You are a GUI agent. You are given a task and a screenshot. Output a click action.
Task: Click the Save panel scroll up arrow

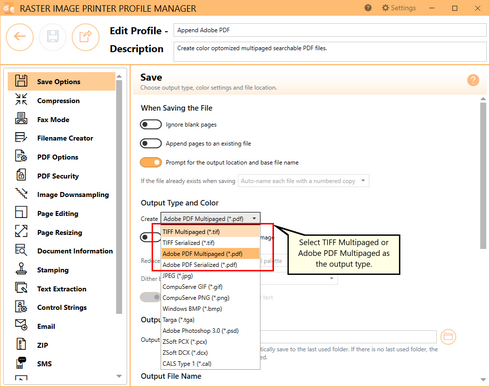click(483, 99)
